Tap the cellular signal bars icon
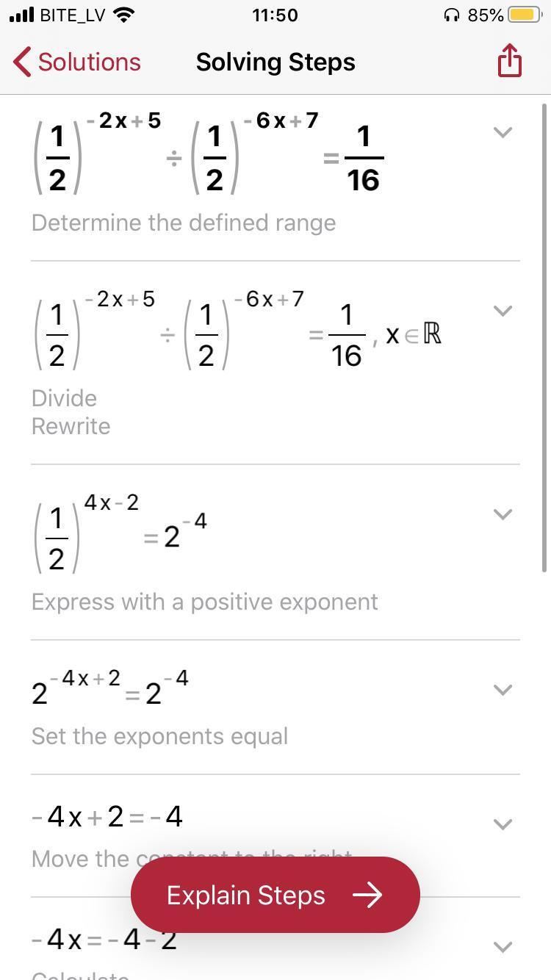Screen dimensions: 551x980 [22, 15]
